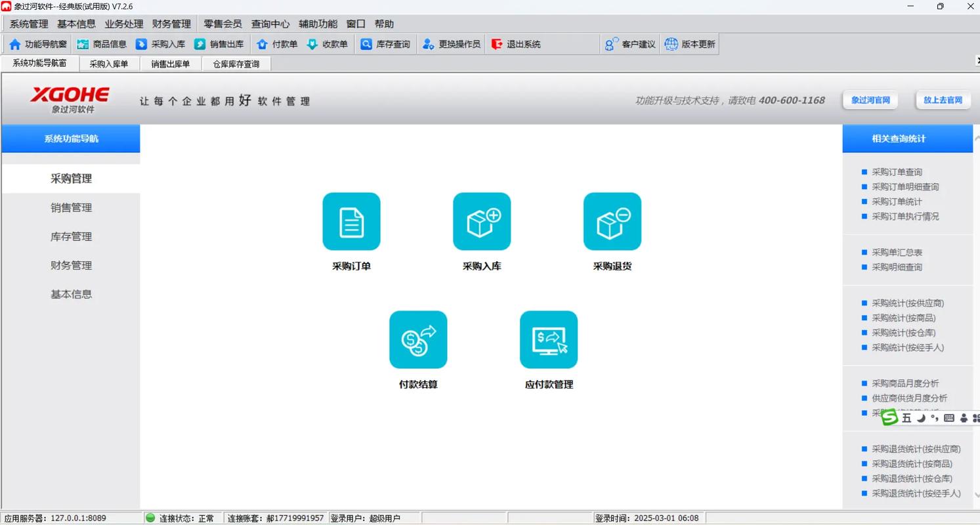Select 销售管理 in the navigation sidebar
The height and width of the screenshot is (525, 980).
tap(71, 208)
